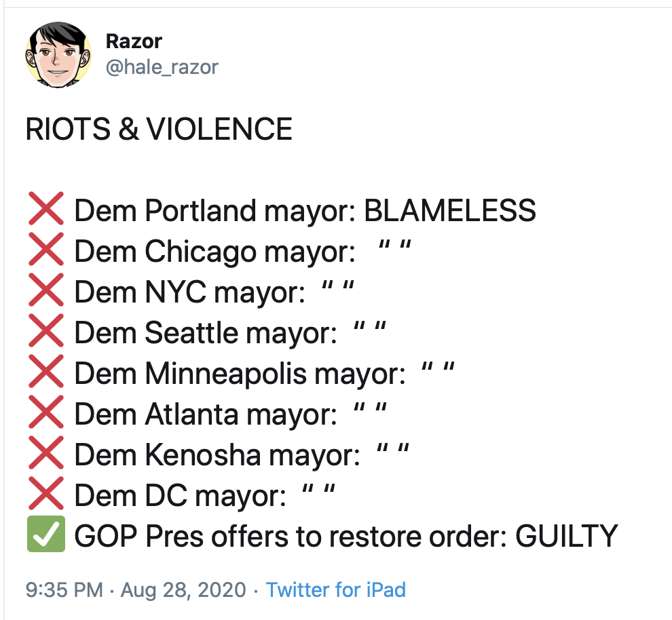Click the red X beside Minneapolis mayor

[x=46, y=371]
